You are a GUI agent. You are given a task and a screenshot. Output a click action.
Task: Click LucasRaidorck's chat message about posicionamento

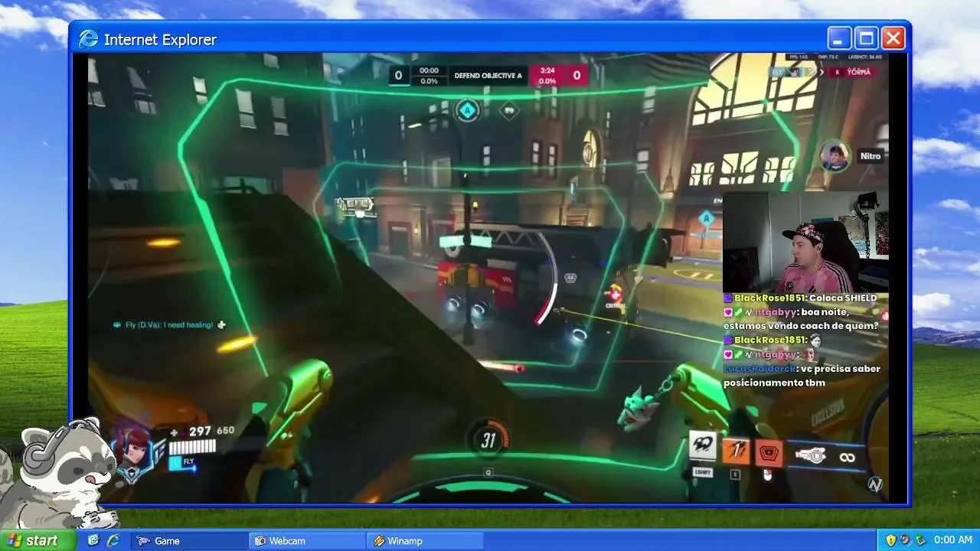[802, 375]
